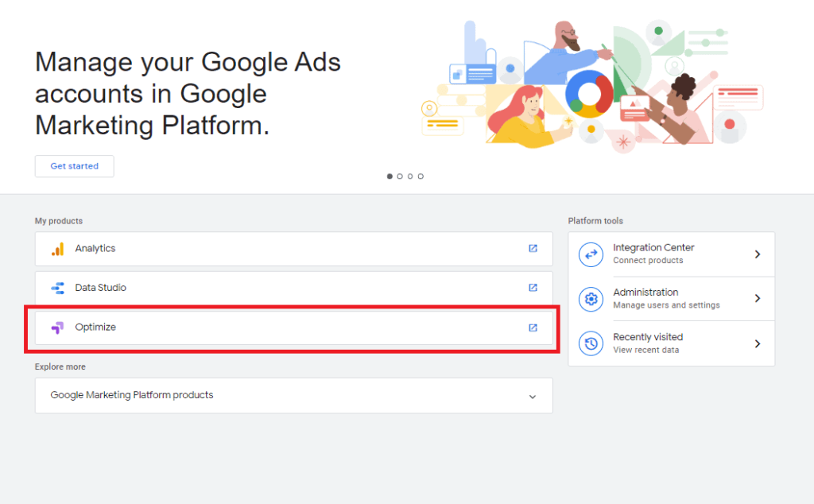Click the Recently visited clock icon

pyautogui.click(x=591, y=343)
